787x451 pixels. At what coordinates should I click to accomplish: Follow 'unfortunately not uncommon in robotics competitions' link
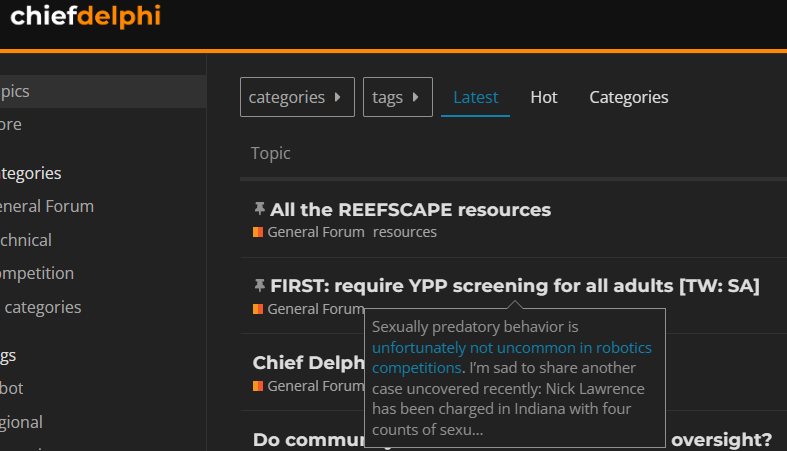(511, 358)
